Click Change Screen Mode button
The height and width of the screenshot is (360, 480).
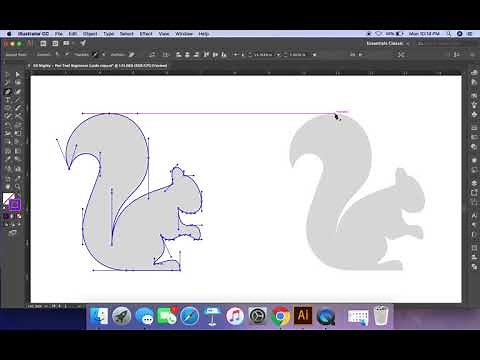(x=12, y=233)
